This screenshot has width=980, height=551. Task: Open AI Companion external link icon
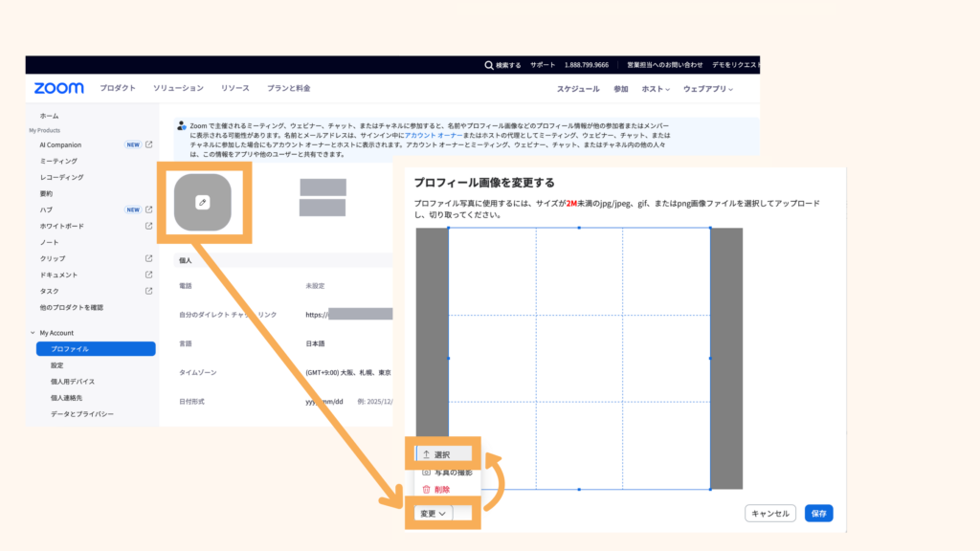148,144
